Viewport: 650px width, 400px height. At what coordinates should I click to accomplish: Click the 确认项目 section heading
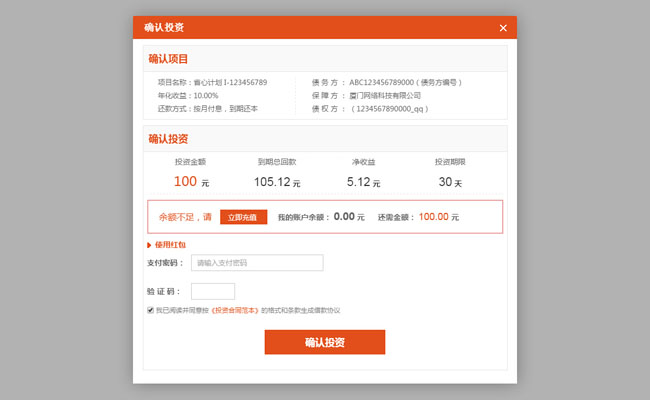click(168, 59)
